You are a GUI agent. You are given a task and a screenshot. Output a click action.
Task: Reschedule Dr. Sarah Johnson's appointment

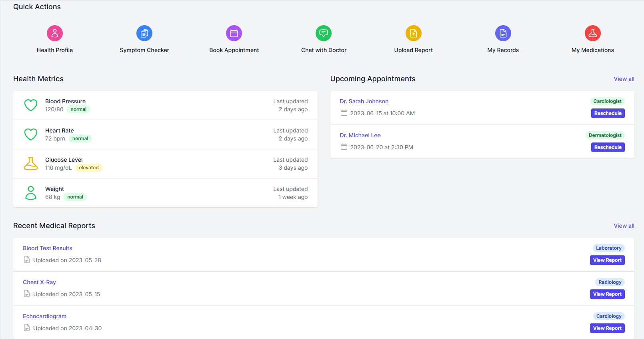[608, 113]
